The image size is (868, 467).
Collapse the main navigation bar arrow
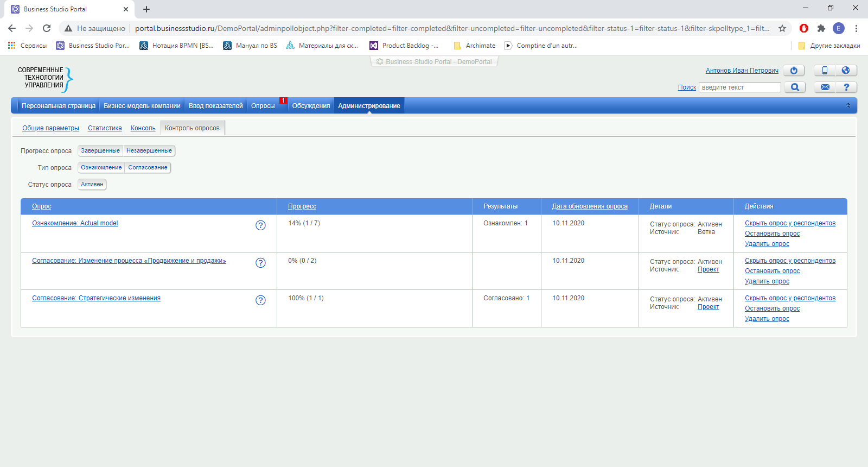(x=848, y=105)
